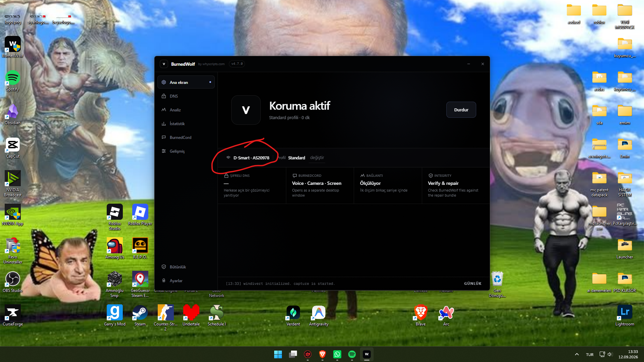Click the GÜNLÜK log button

coord(473,283)
